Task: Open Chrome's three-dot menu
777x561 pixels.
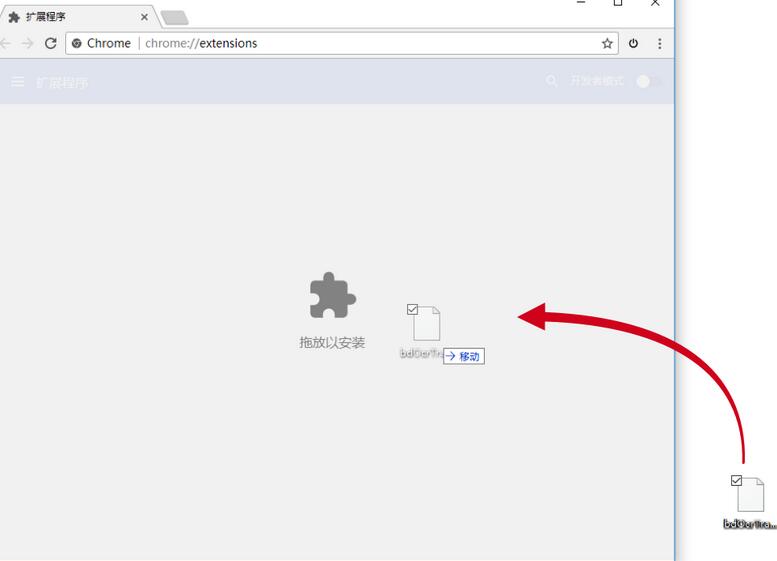Action: point(660,43)
